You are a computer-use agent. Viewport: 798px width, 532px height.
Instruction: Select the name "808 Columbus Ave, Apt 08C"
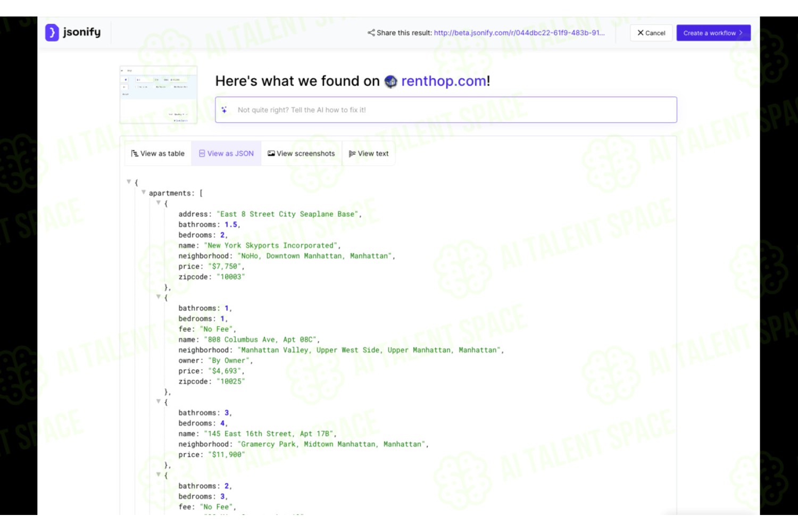tap(260, 340)
